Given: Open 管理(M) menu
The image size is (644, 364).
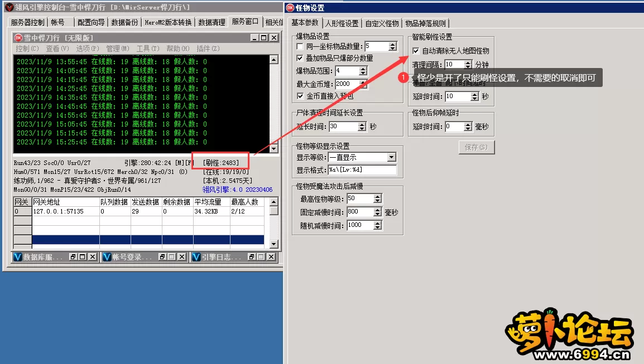Looking at the screenshot, I should 117,48.
